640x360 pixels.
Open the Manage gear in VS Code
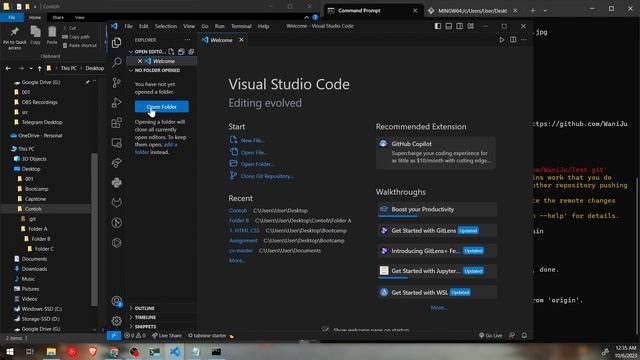pos(117,321)
